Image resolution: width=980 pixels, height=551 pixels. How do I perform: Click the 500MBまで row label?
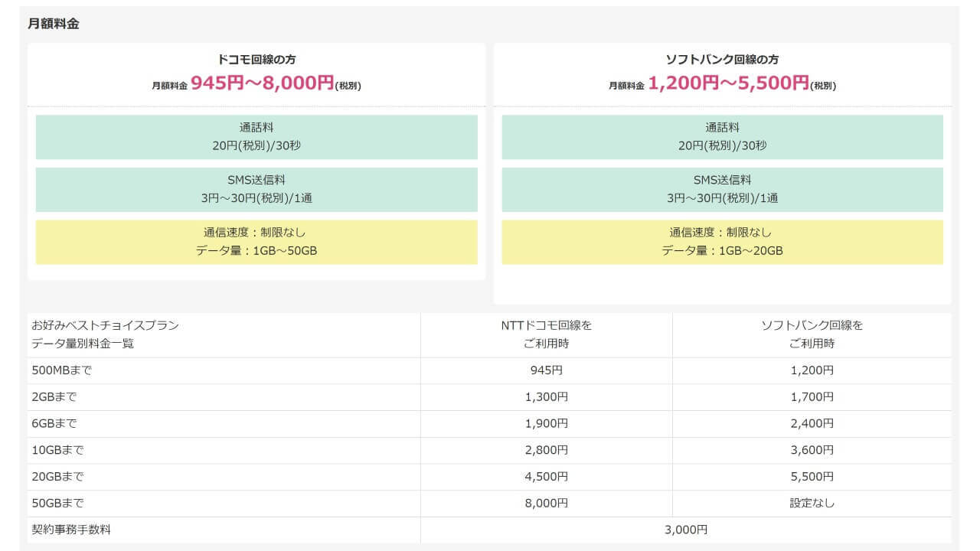click(x=63, y=370)
